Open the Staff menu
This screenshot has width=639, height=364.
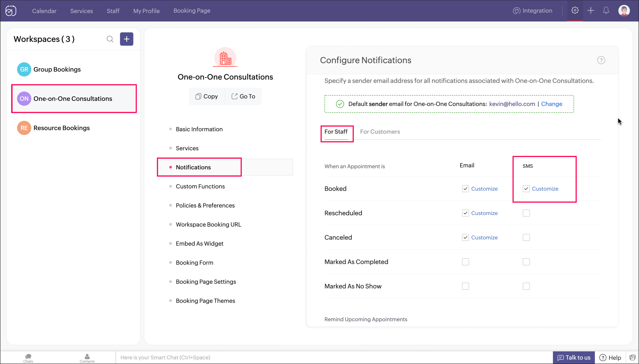(x=113, y=11)
